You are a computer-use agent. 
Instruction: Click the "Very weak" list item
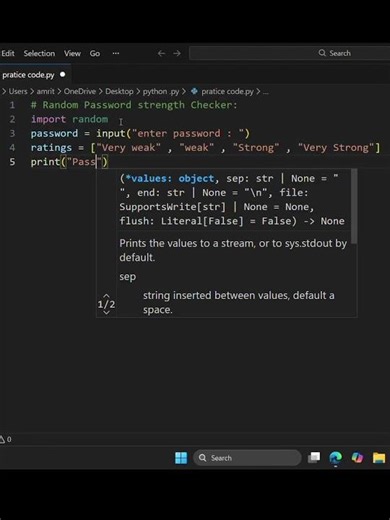(129, 148)
